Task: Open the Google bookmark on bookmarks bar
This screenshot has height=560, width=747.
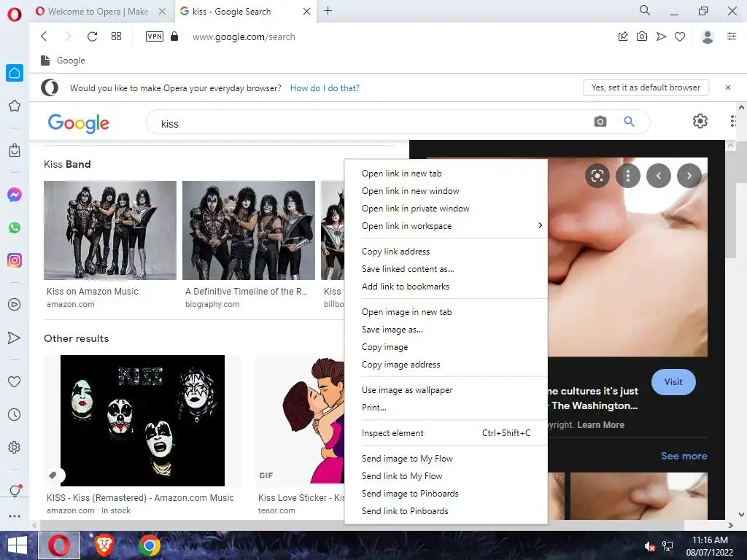Action: (x=63, y=61)
